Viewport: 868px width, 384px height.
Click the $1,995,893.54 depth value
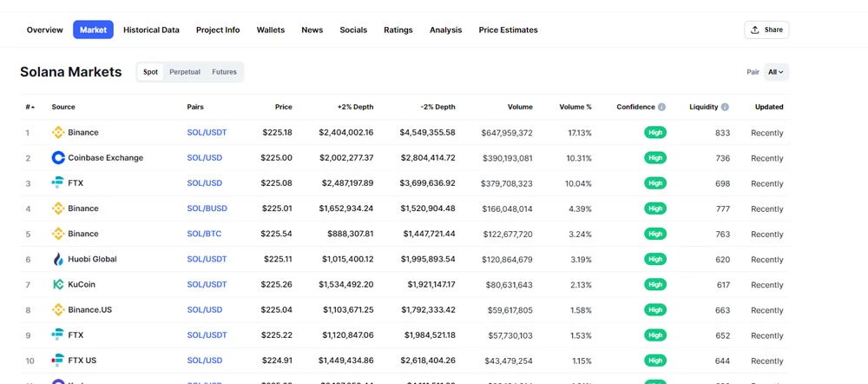(428, 259)
